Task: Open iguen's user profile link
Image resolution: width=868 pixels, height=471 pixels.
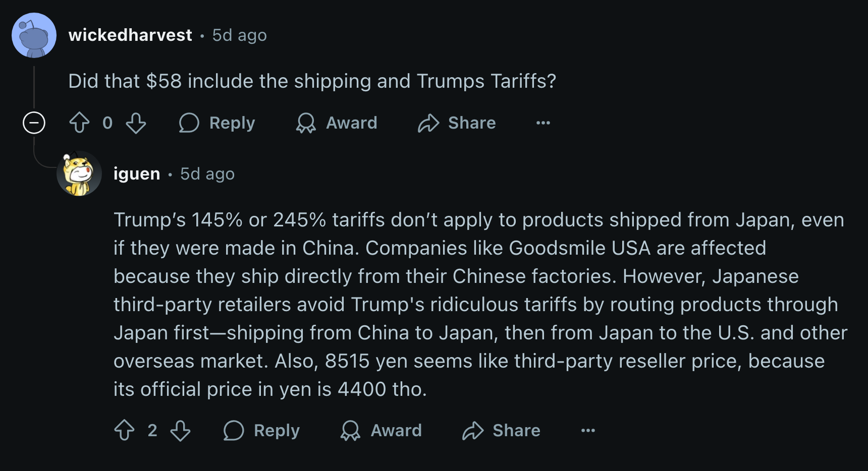Action: tap(136, 173)
